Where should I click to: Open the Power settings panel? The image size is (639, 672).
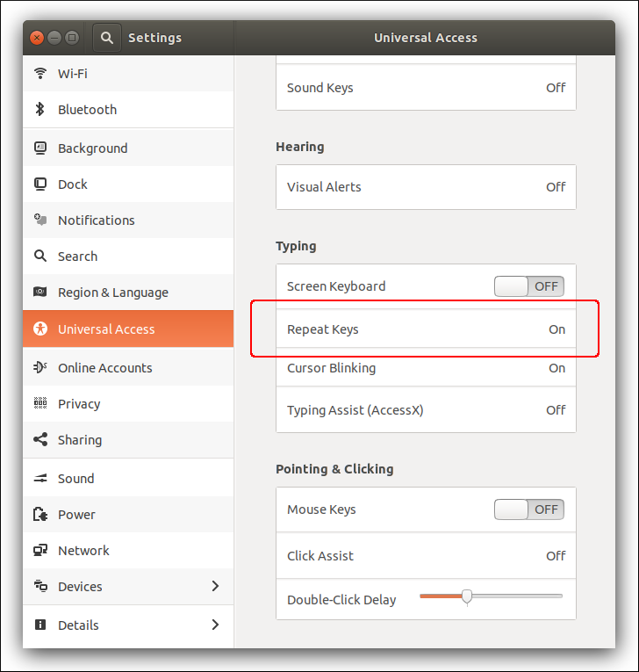click(x=128, y=514)
